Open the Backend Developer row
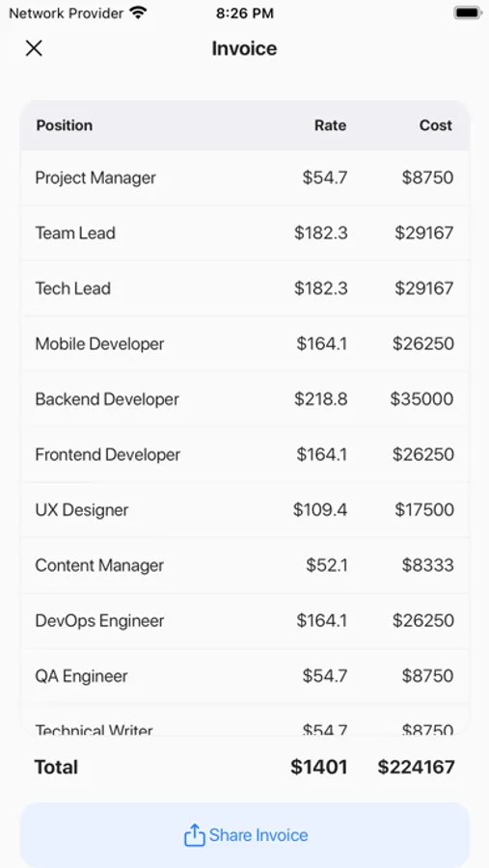 (245, 399)
